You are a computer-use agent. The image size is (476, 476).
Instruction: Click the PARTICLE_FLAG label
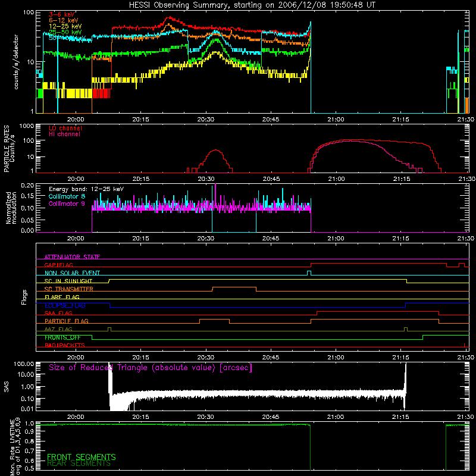pyautogui.click(x=67, y=321)
